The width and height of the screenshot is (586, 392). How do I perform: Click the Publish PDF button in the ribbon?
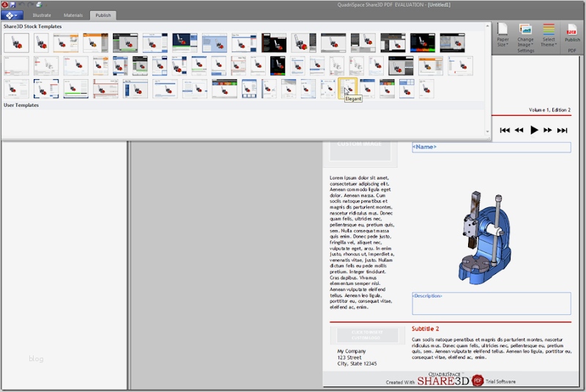(x=572, y=34)
